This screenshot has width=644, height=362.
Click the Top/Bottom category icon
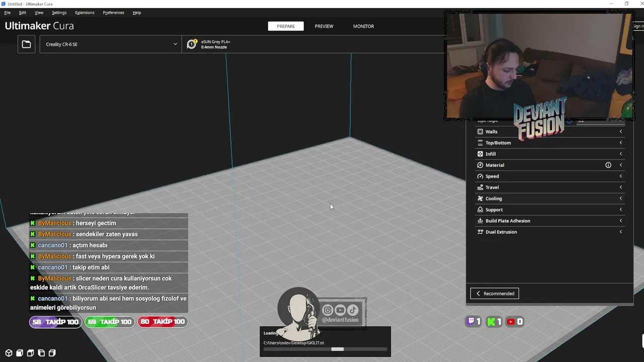pos(480,143)
